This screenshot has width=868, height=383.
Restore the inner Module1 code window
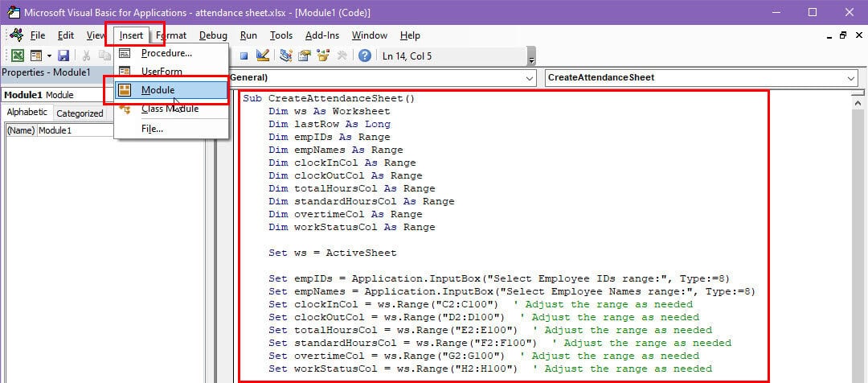pyautogui.click(x=843, y=35)
